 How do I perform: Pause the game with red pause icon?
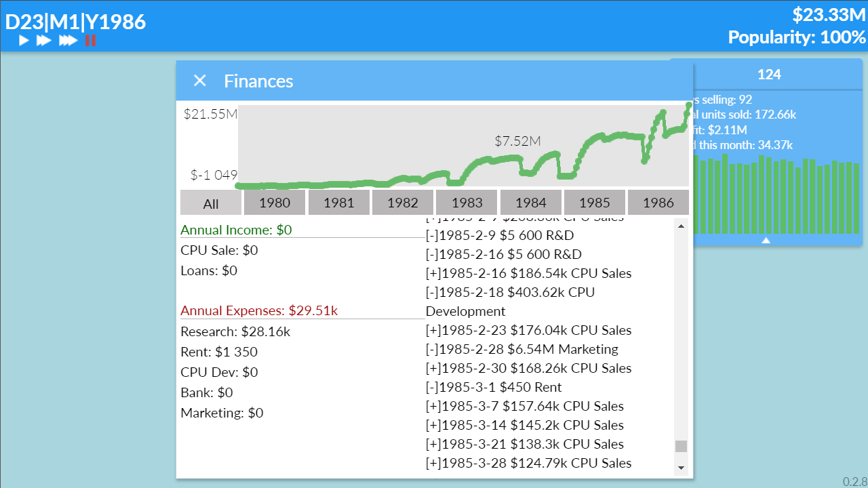coord(90,41)
